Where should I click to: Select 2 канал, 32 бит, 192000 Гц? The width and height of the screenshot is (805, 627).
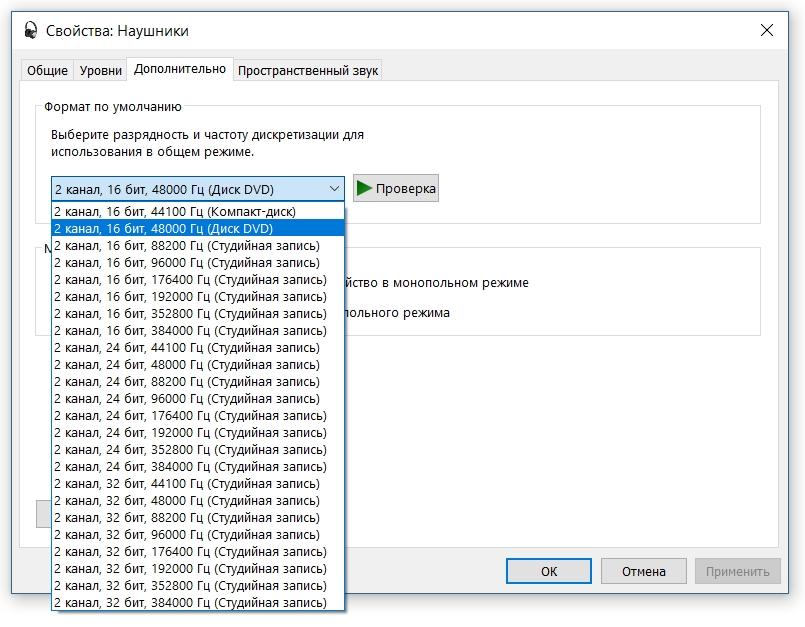tap(198, 568)
